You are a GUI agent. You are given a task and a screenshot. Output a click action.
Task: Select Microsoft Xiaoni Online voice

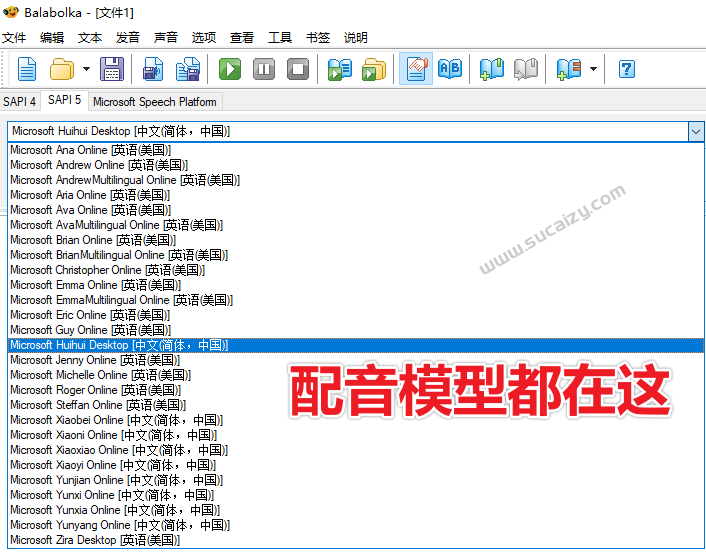point(356,435)
